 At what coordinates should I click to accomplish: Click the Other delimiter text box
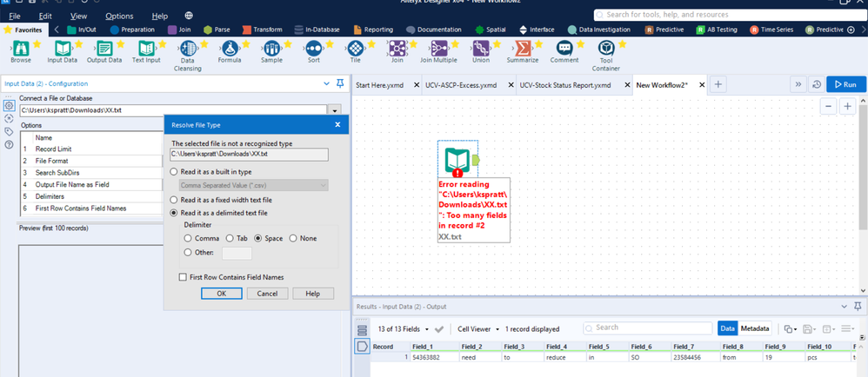click(x=237, y=253)
